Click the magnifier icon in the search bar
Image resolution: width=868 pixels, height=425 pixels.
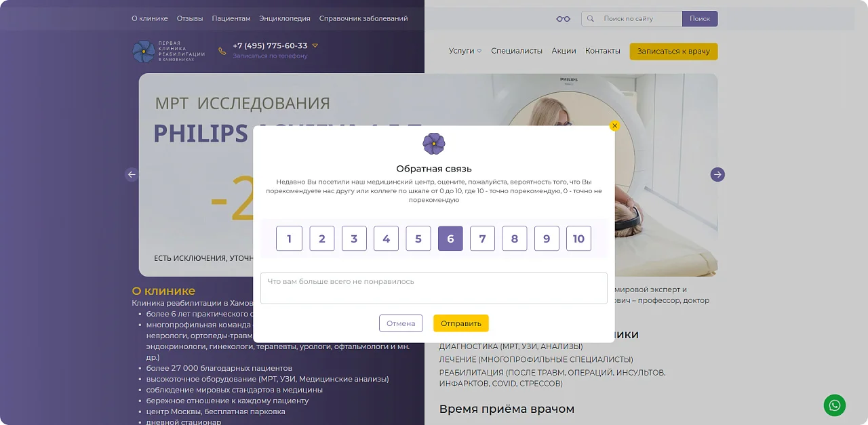pos(590,18)
